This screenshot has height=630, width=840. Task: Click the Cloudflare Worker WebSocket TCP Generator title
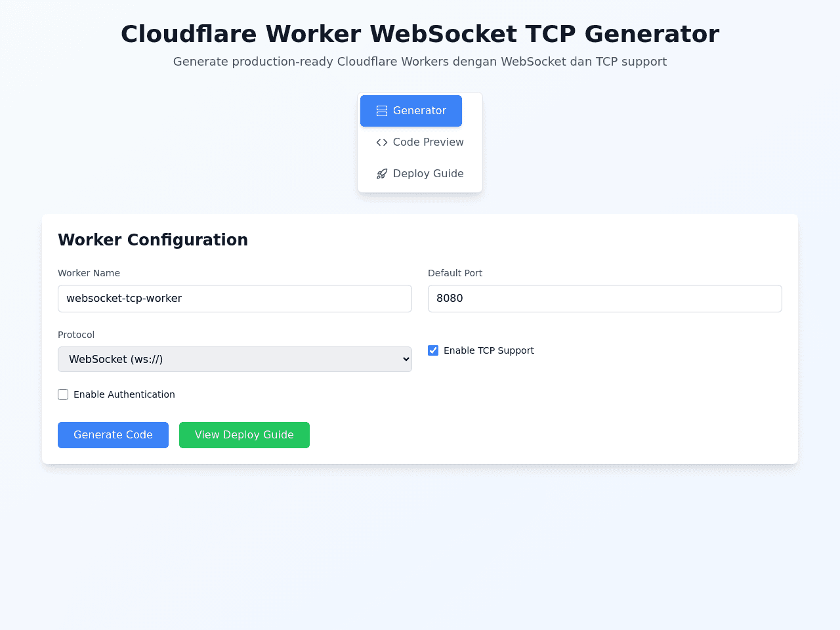pos(420,34)
